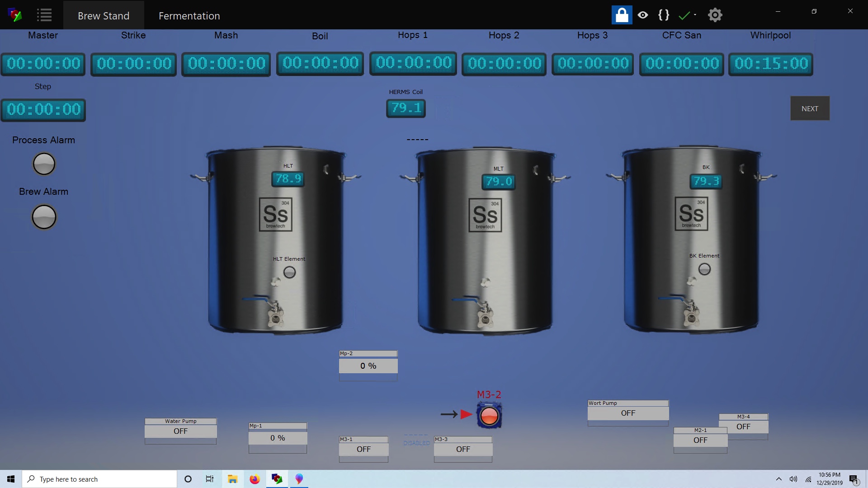868x488 pixels.
Task: Click the BK temperature readout 79.3
Action: point(706,181)
